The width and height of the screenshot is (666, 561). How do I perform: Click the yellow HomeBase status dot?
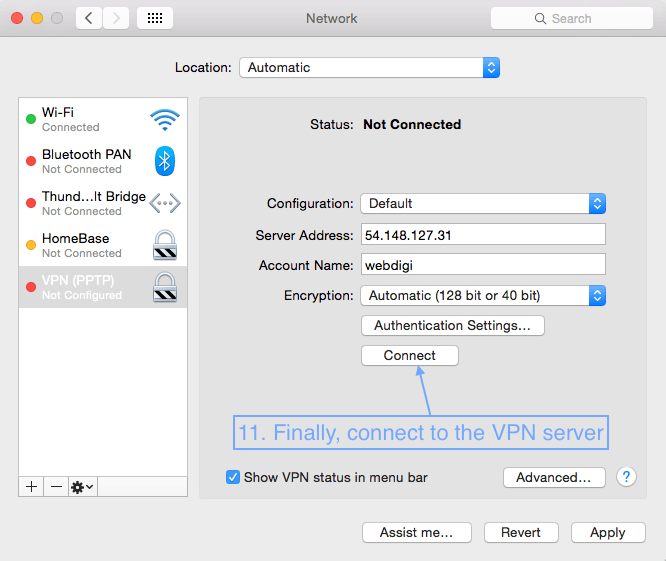[x=31, y=245]
